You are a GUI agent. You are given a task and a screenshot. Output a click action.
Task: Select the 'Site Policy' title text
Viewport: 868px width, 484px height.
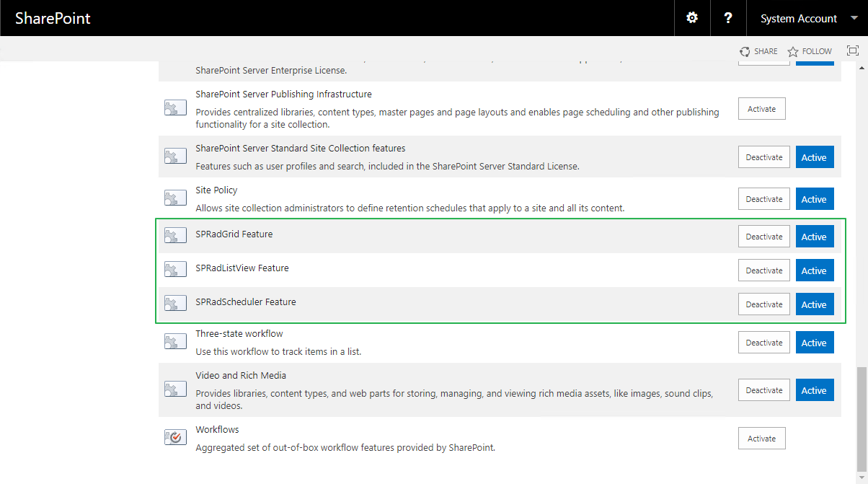point(216,190)
